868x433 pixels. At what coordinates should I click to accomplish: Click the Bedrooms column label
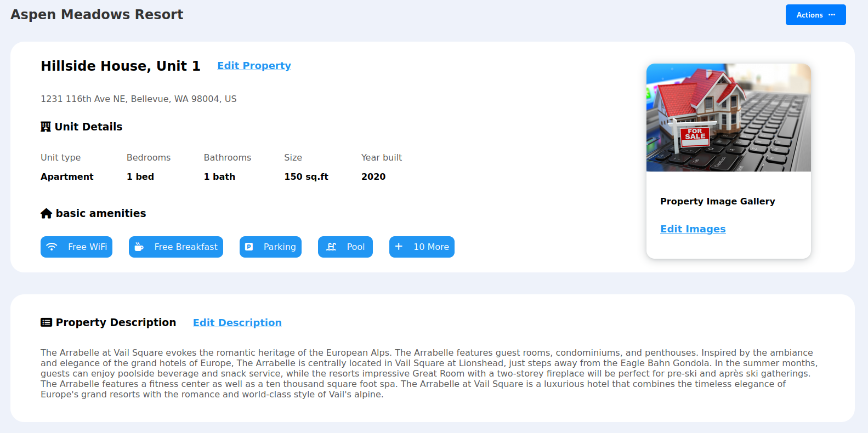click(149, 157)
